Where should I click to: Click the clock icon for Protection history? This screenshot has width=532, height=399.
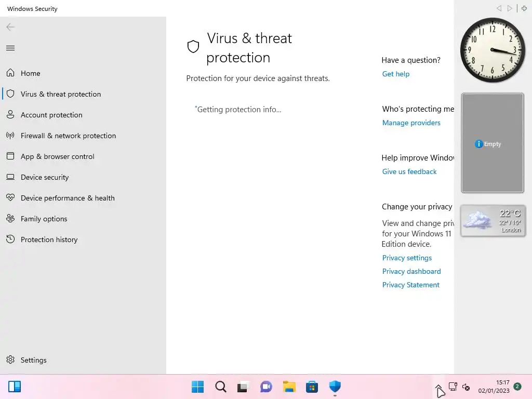(10, 239)
